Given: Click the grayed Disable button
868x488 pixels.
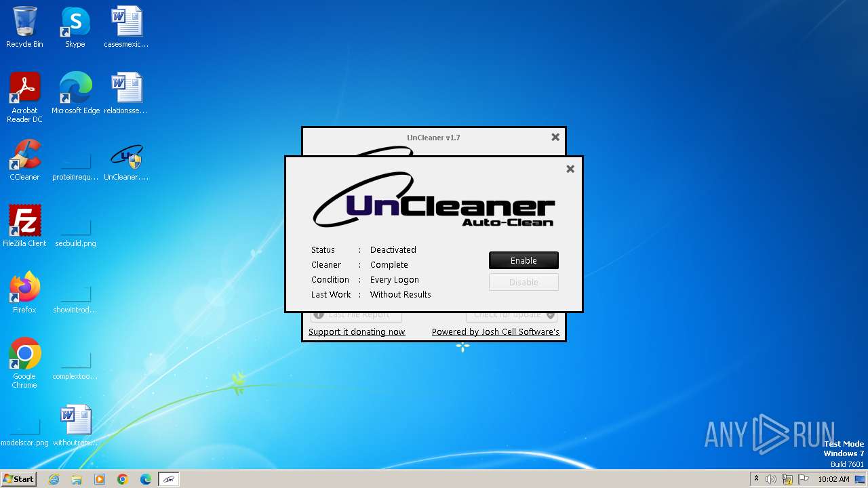Looking at the screenshot, I should pos(524,282).
